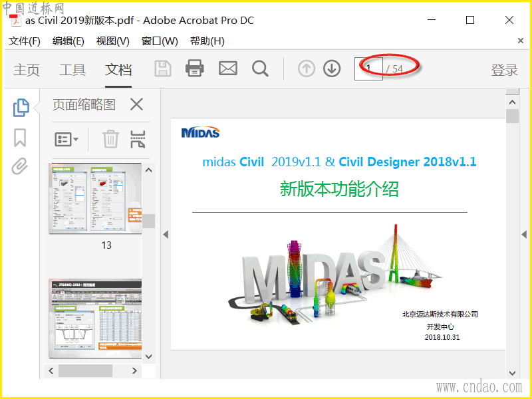This screenshot has height=399, width=532.
Task: Click thumbnail panel vertical scrollbar thumb
Action: 148,221
